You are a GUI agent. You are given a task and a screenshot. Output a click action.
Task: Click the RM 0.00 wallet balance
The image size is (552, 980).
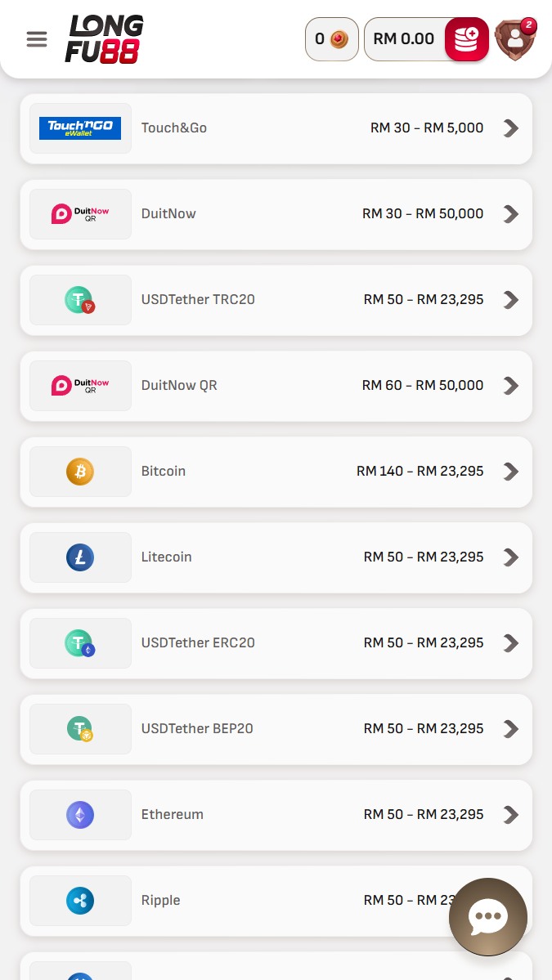click(404, 39)
